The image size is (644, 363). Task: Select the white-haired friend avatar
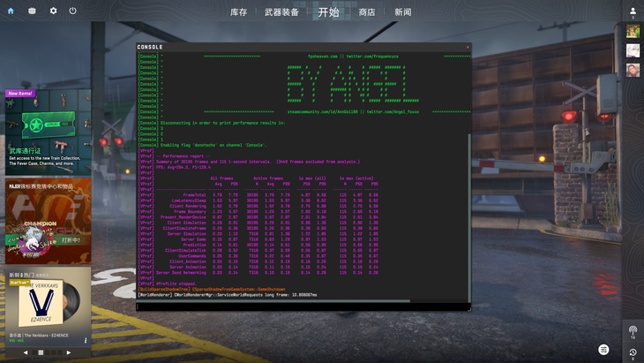[x=633, y=50]
